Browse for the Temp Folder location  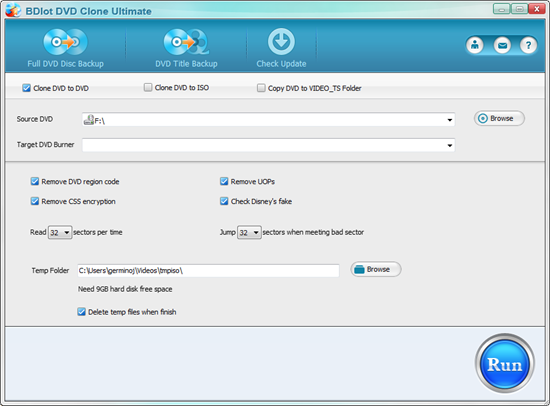[x=376, y=269]
